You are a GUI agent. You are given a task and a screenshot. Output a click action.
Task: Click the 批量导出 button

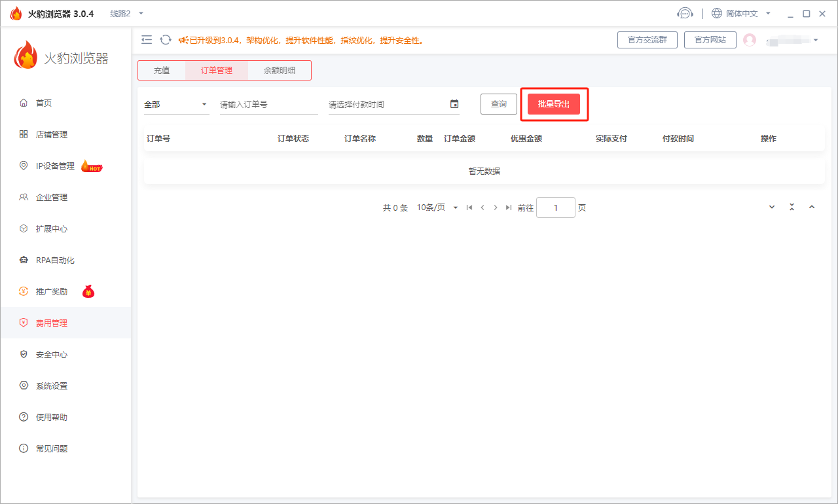point(554,104)
